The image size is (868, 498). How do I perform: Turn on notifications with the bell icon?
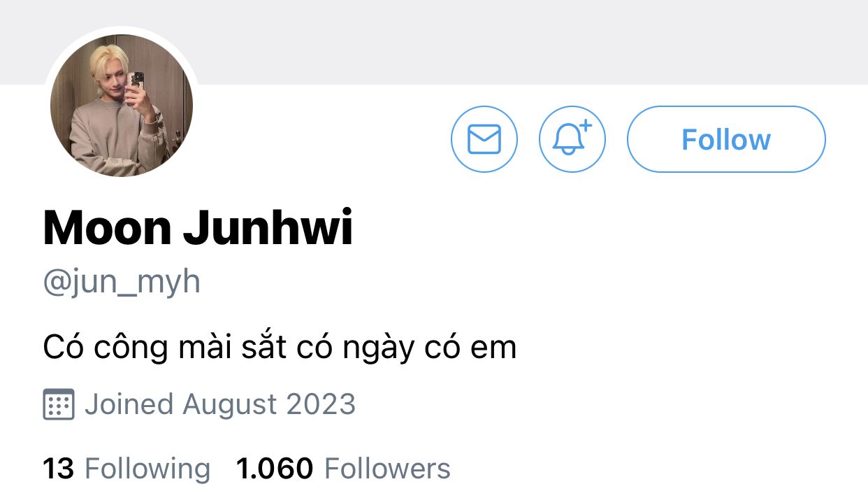coord(572,139)
